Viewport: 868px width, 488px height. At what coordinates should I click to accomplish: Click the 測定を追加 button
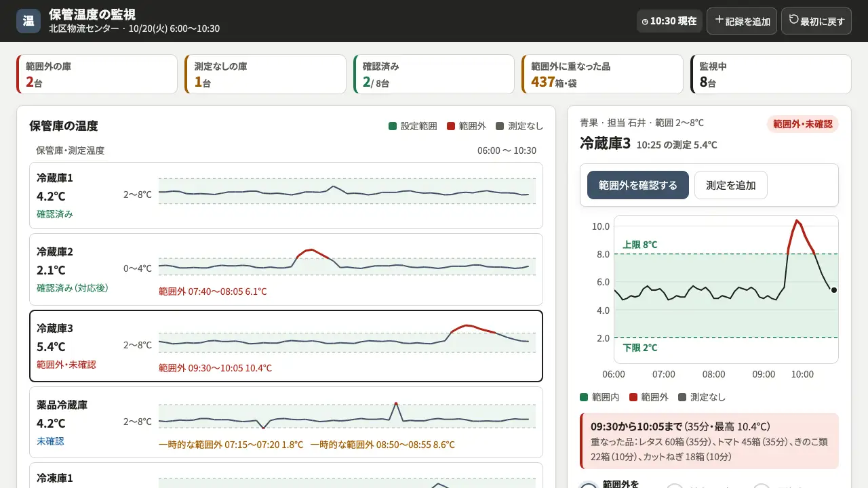pos(731,185)
